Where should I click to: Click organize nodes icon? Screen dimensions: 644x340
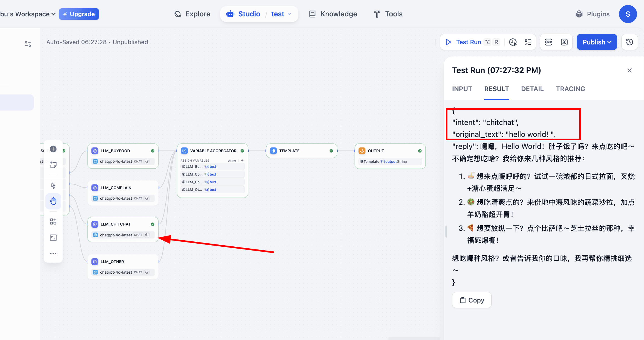tap(53, 221)
